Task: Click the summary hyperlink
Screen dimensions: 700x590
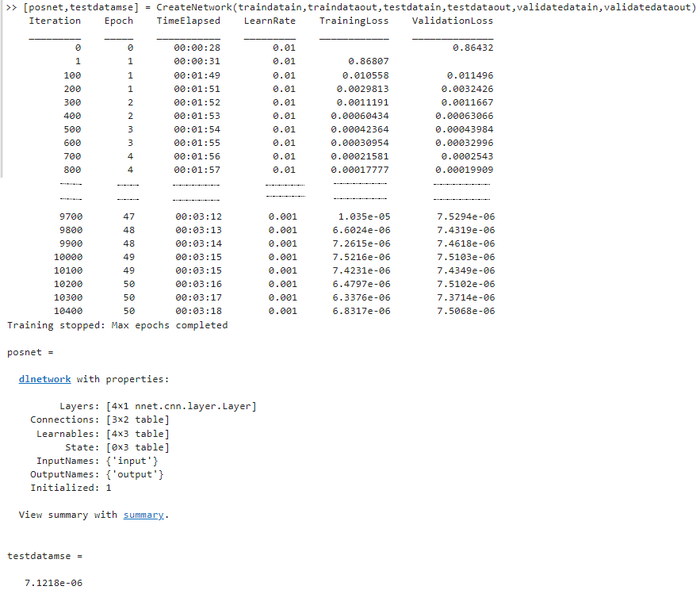Action: (x=143, y=515)
